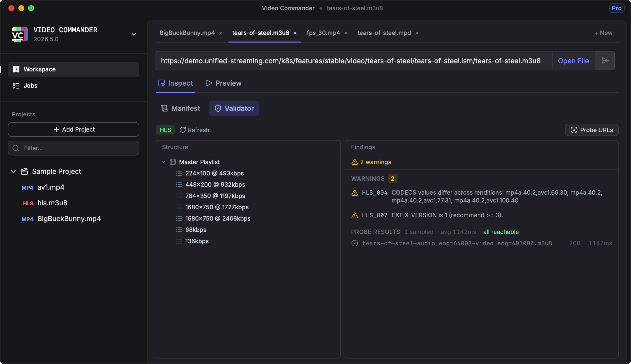
Task: Click the magnifier icon in the filter field
Action: point(16,148)
